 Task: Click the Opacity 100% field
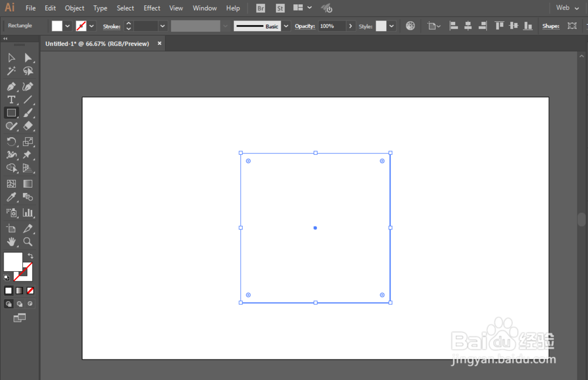click(332, 26)
